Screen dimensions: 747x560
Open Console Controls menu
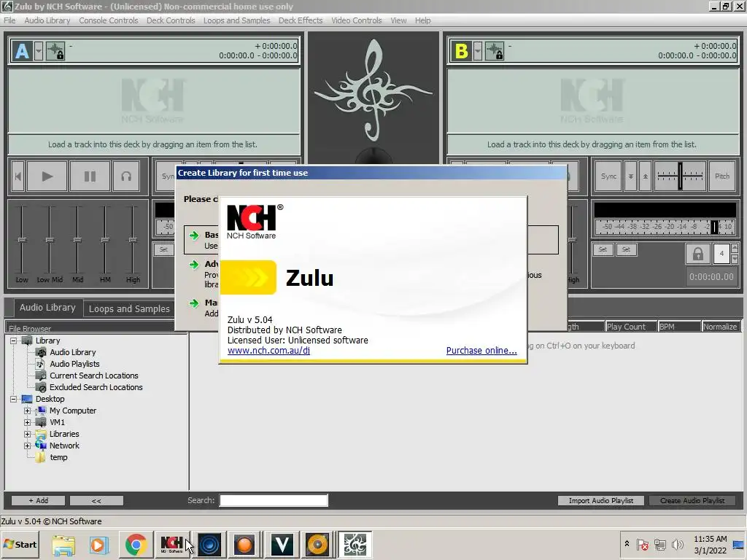pos(109,20)
